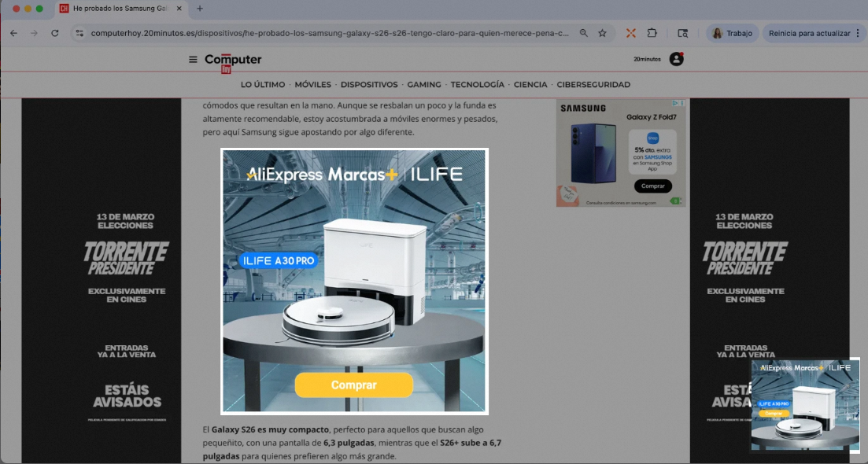Open the zoom magnifier icon in the address bar

pyautogui.click(x=583, y=33)
